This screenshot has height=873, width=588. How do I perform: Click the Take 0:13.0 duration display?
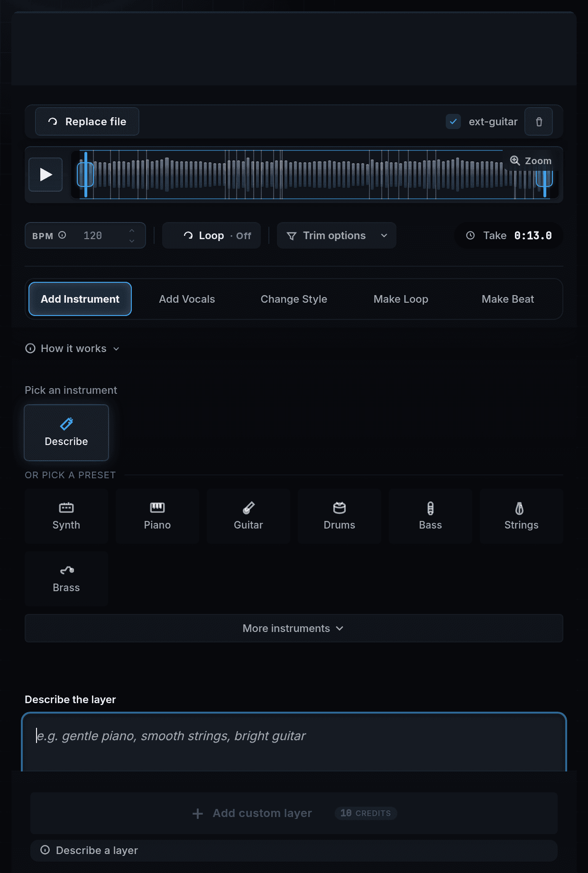point(509,235)
